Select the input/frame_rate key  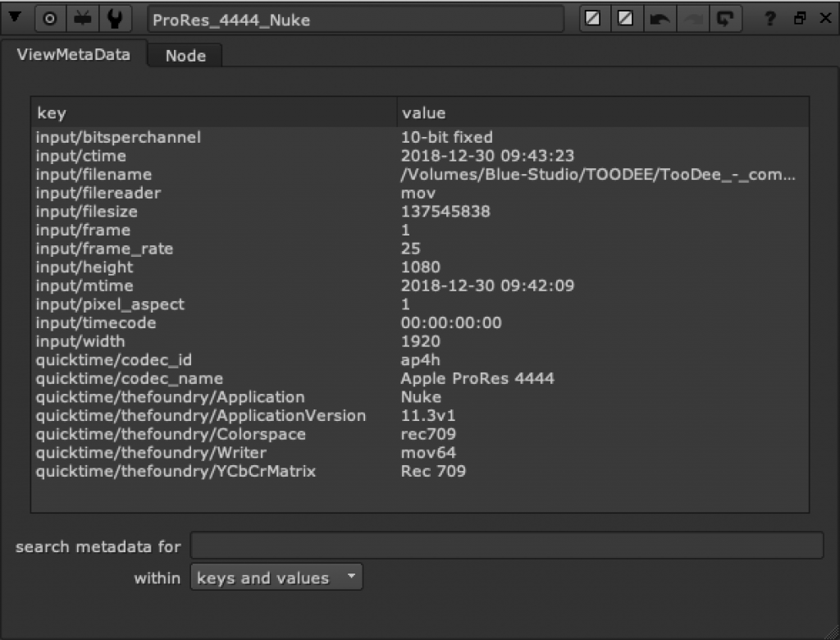tap(104, 249)
